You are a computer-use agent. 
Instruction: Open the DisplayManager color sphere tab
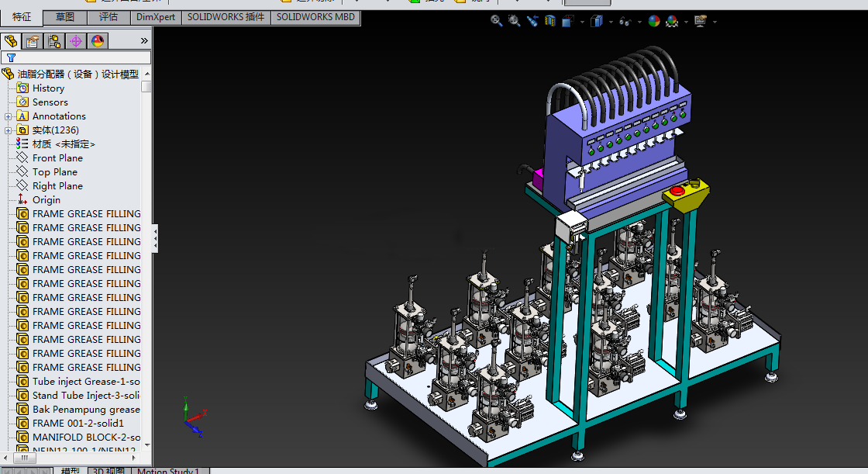[x=98, y=41]
